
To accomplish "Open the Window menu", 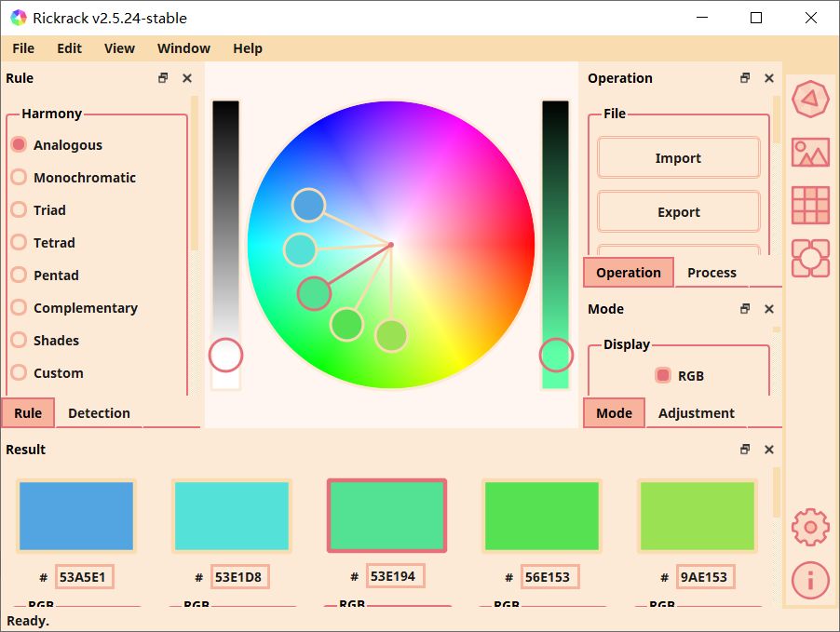I will click(x=183, y=47).
